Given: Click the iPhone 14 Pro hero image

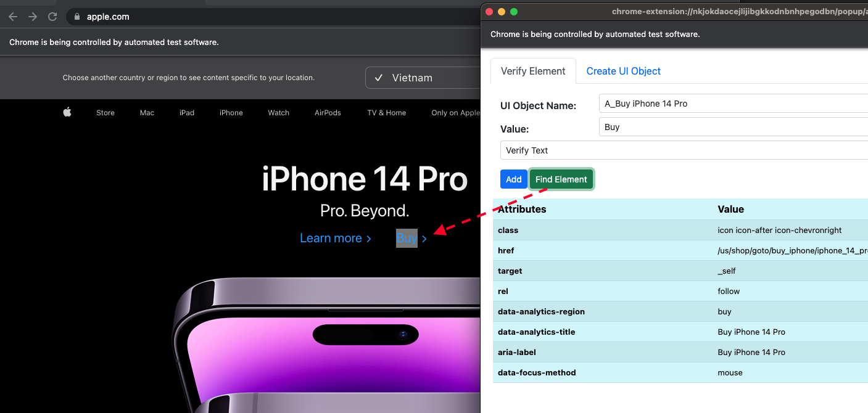Looking at the screenshot, I should [326, 345].
